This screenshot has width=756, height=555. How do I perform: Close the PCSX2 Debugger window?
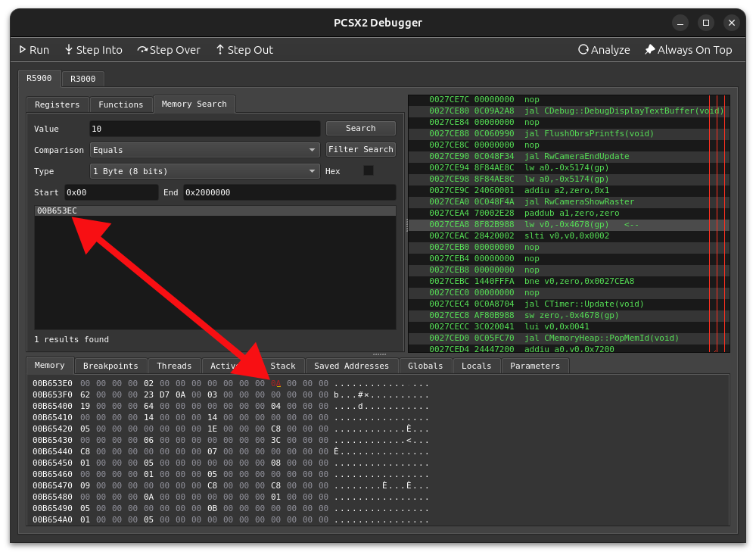(x=732, y=23)
